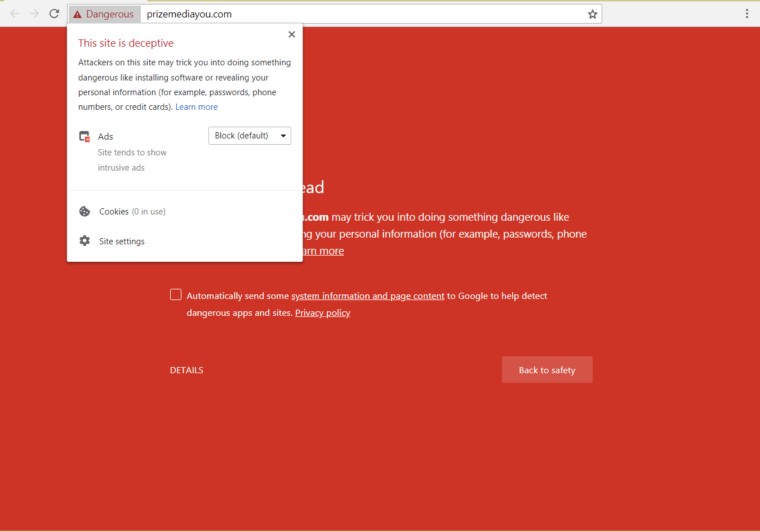Open system information and page content link
The width and height of the screenshot is (760, 532).
click(367, 296)
